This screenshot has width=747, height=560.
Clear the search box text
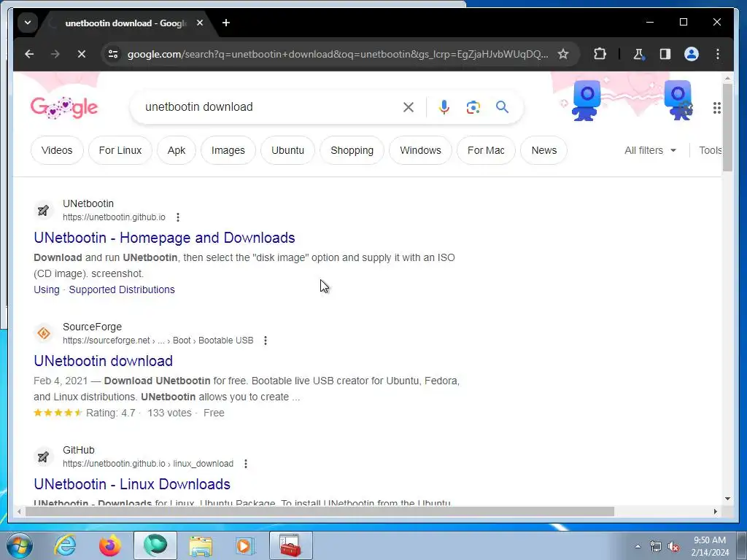click(x=409, y=107)
